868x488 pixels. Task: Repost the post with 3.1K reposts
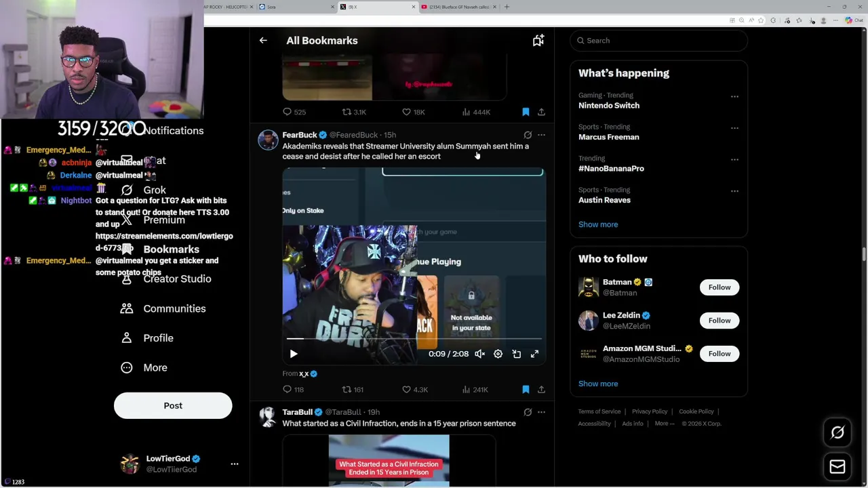point(354,112)
